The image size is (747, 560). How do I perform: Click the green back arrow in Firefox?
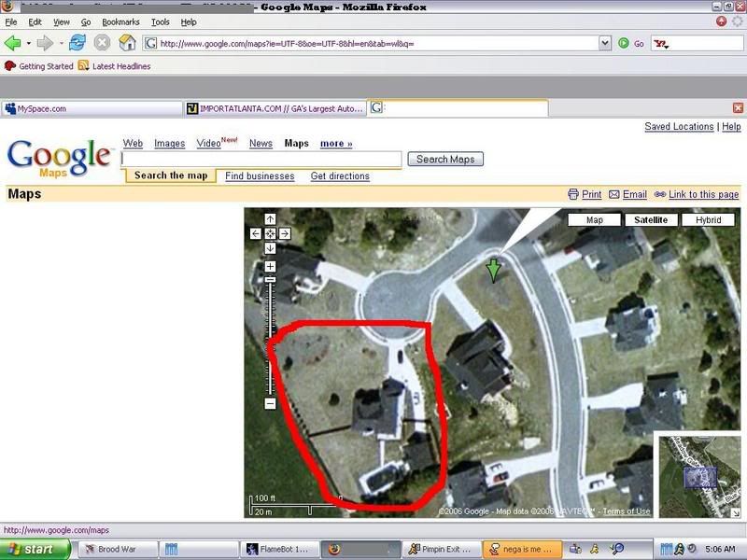point(13,43)
